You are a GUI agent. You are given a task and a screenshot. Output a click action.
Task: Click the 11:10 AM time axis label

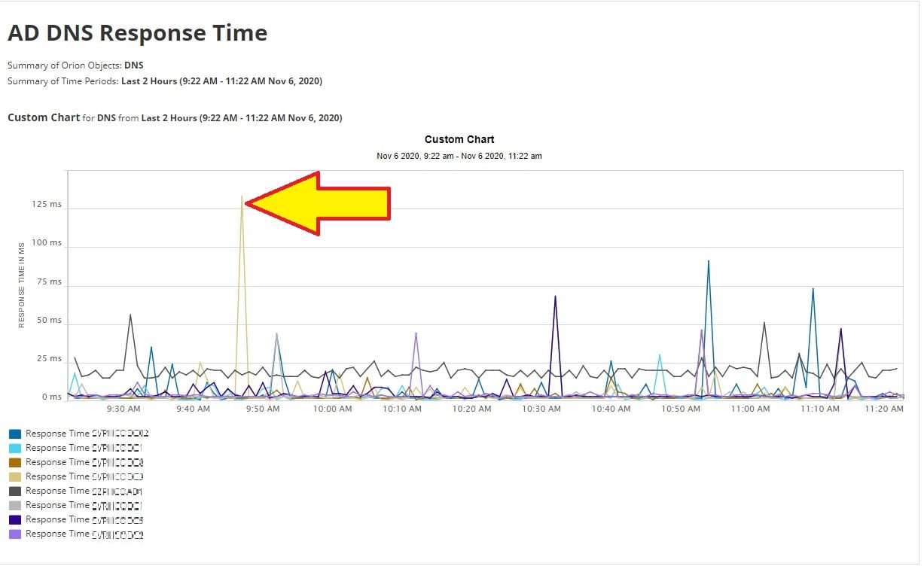820,409
